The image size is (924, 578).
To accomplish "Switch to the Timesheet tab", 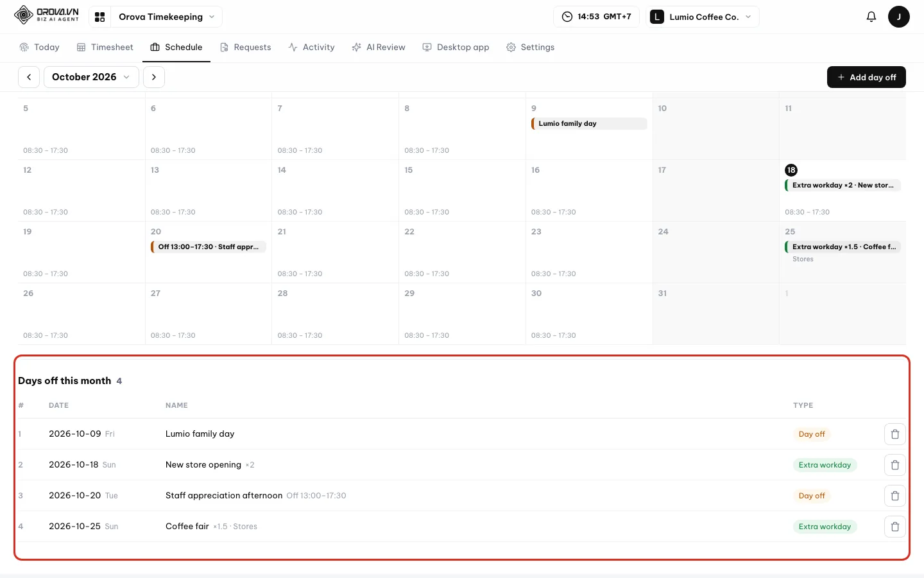I will click(105, 47).
